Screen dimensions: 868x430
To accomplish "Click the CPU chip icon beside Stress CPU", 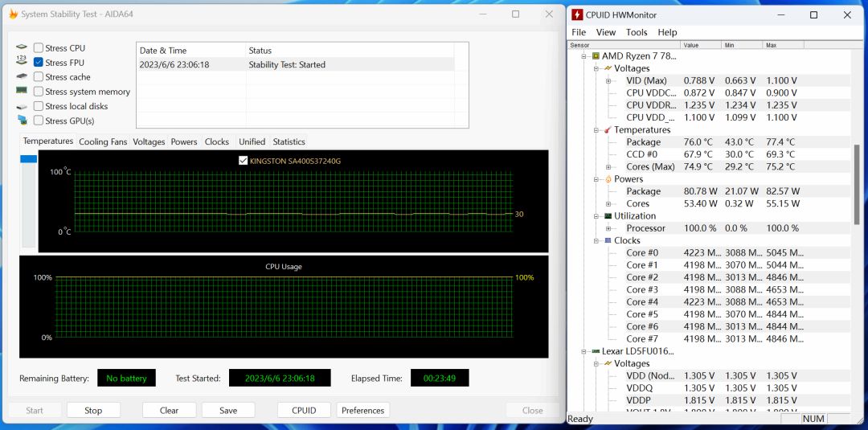I will click(x=22, y=48).
